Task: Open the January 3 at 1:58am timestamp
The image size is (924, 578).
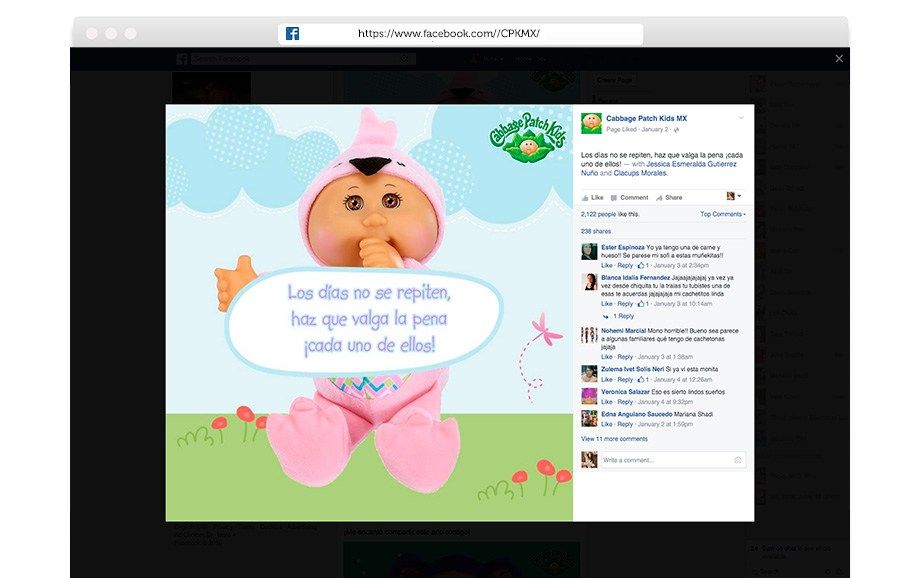Action: click(x=665, y=357)
